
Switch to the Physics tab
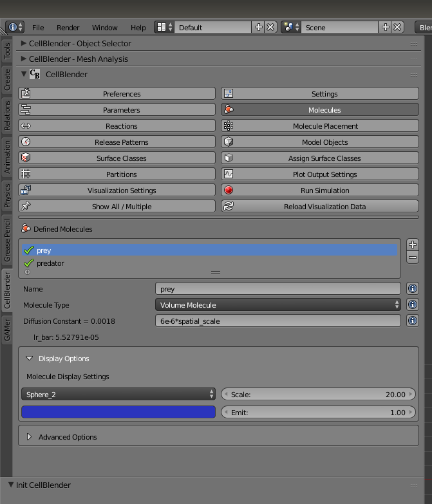tap(6, 196)
